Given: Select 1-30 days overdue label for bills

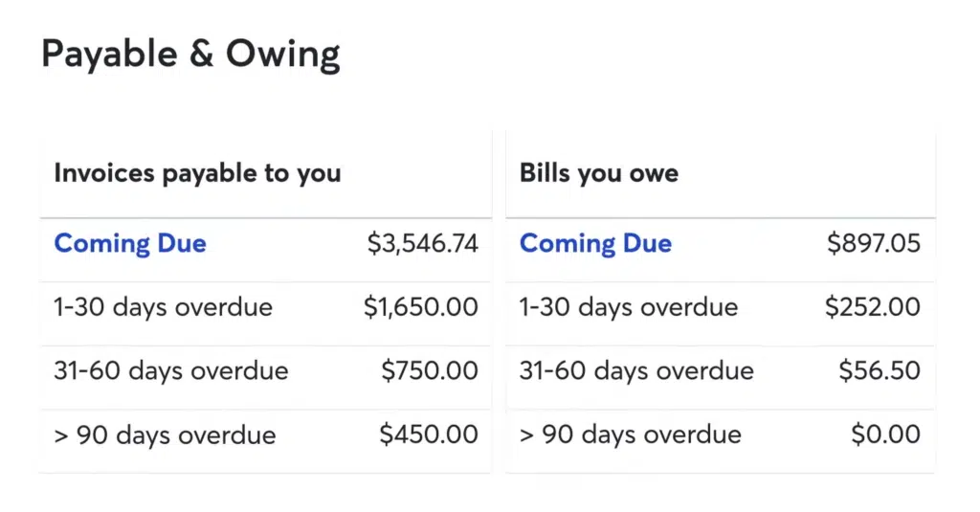Looking at the screenshot, I should [629, 308].
